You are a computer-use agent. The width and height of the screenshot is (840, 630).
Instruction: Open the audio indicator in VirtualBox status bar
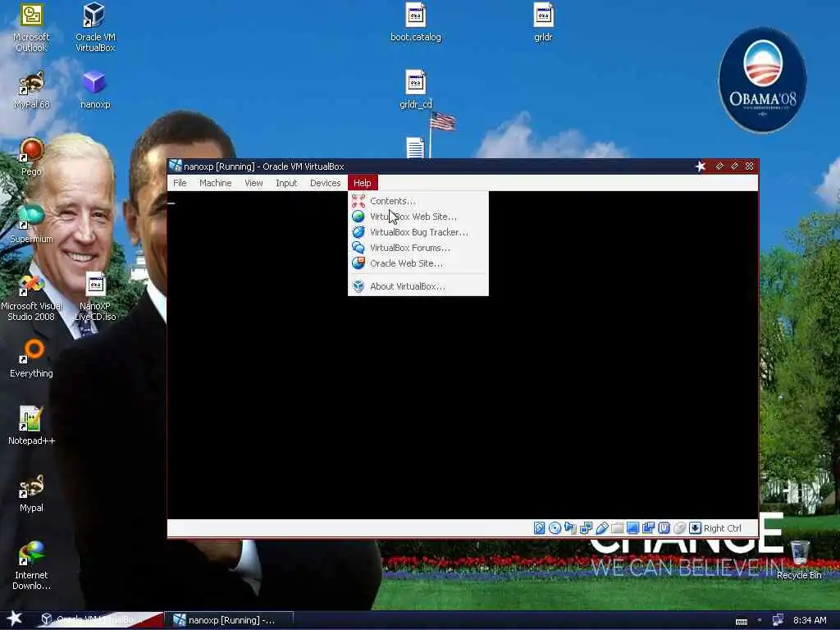571,528
